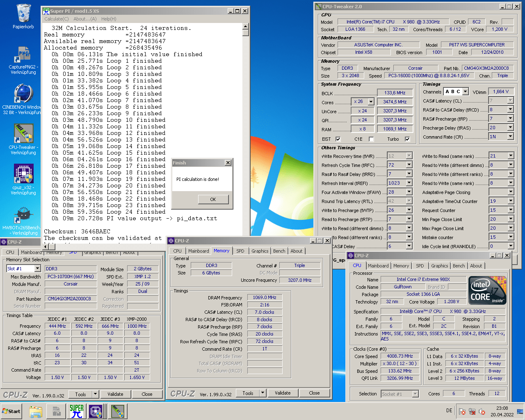Click the CPU-Z taskbar icon

point(96,411)
